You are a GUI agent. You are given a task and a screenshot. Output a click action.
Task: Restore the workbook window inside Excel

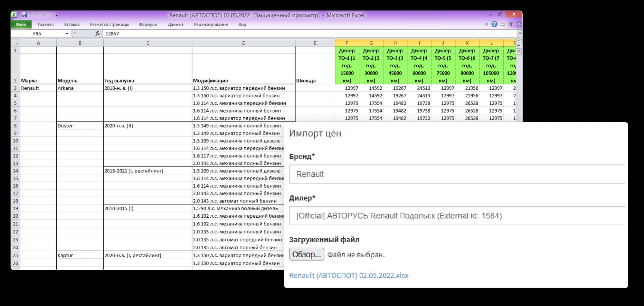click(x=511, y=25)
